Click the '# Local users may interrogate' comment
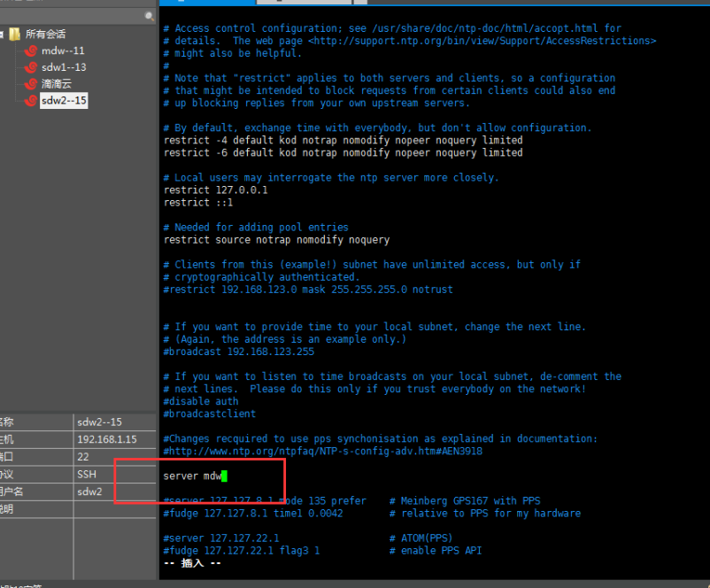 point(331,178)
